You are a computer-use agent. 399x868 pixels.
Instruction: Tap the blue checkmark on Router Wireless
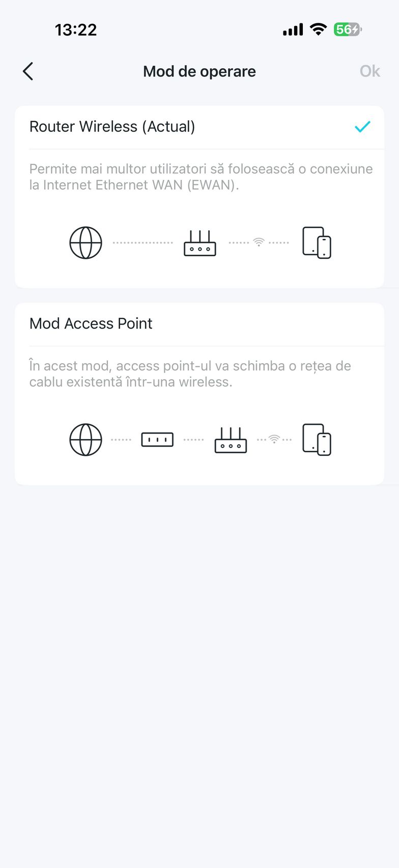pyautogui.click(x=362, y=127)
